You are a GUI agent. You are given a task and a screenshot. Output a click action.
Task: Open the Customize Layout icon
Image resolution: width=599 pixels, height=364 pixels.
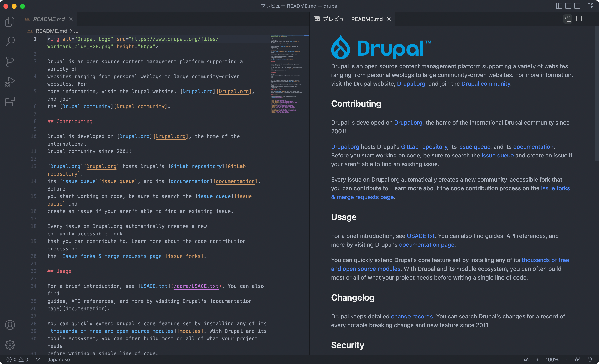click(590, 6)
